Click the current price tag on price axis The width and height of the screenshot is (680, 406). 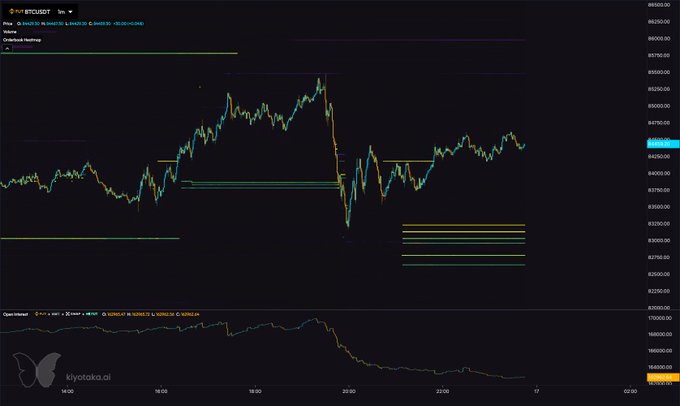point(658,144)
